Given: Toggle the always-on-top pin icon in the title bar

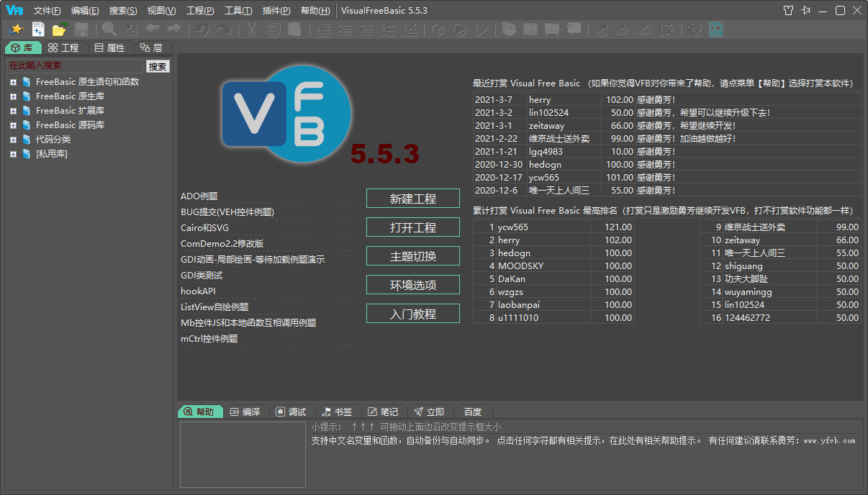Looking at the screenshot, I should (x=805, y=10).
